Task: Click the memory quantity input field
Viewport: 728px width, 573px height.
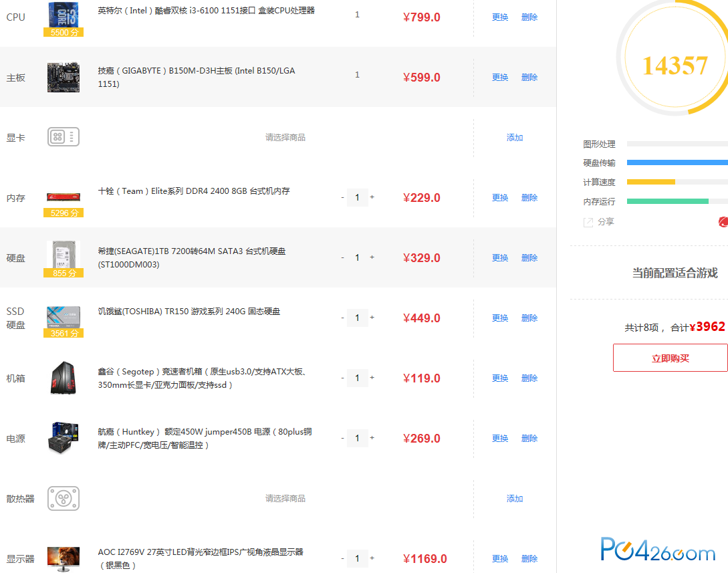Action: pyautogui.click(x=358, y=197)
